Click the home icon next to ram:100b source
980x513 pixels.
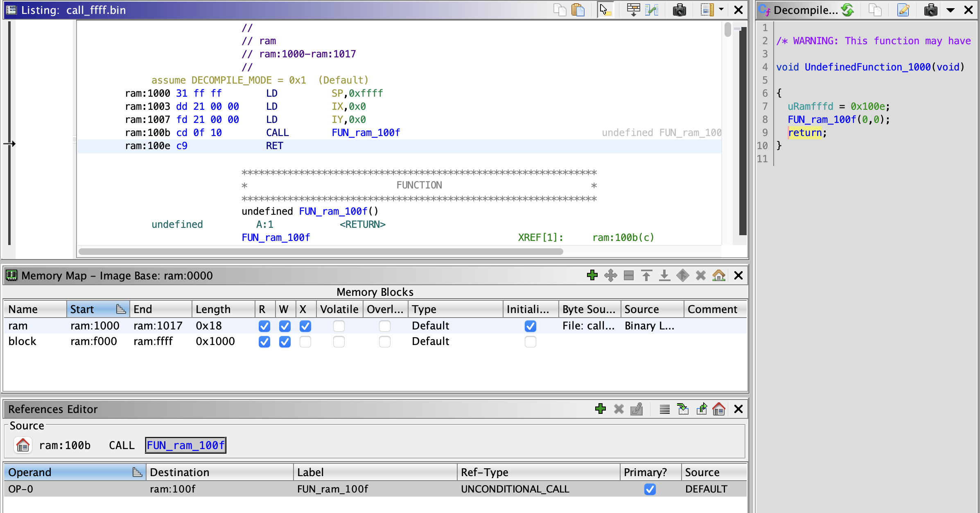pos(23,445)
